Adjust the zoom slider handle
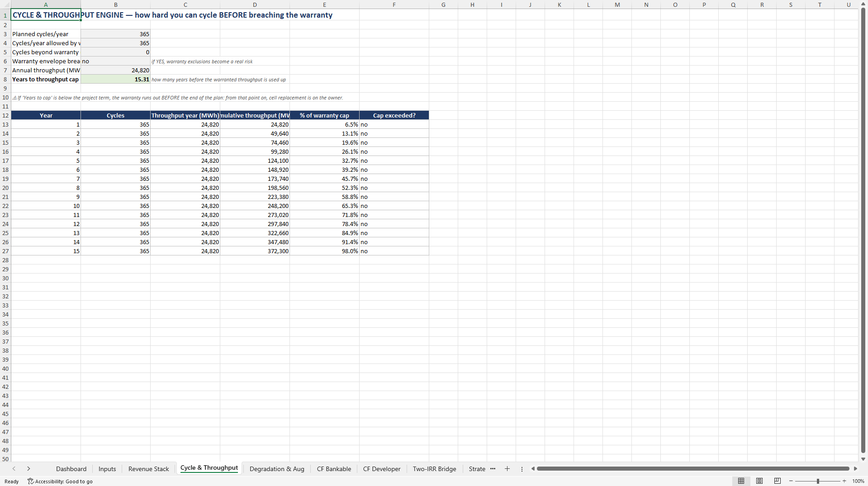This screenshot has width=868, height=486. tap(818, 481)
